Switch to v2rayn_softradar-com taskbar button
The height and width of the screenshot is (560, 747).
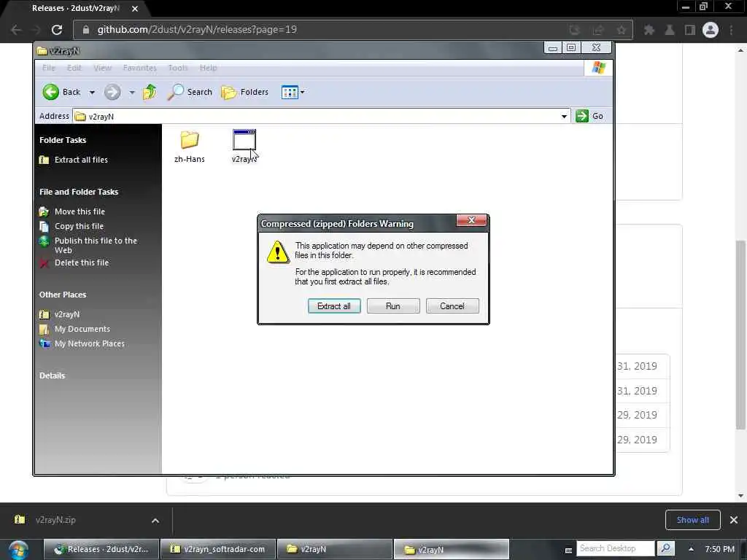point(218,549)
